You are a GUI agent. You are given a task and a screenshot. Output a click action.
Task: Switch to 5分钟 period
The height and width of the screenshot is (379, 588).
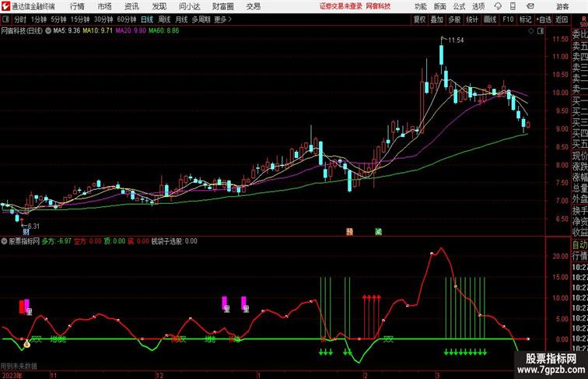pyautogui.click(x=58, y=19)
